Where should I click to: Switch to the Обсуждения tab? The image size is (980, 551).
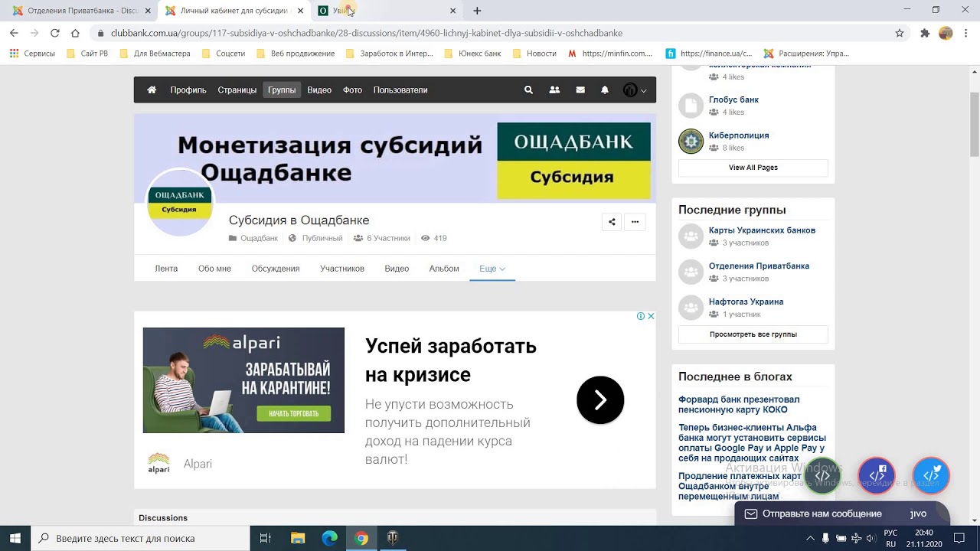tap(276, 269)
